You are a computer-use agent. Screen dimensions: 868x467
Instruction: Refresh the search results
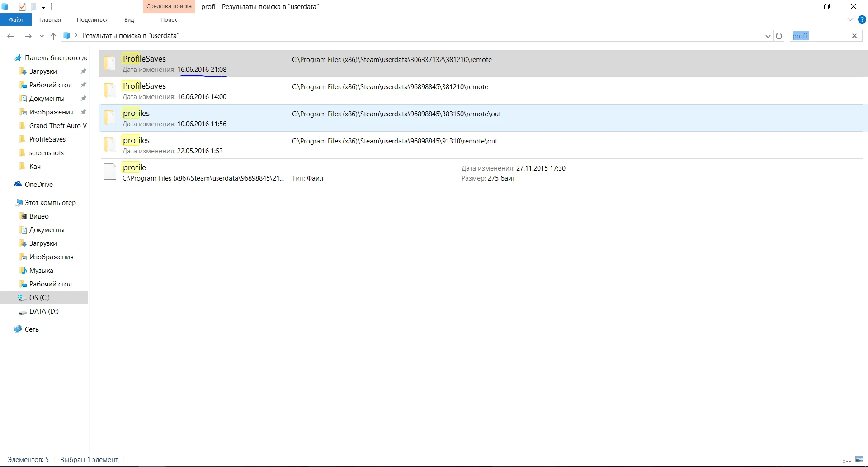[x=779, y=36]
